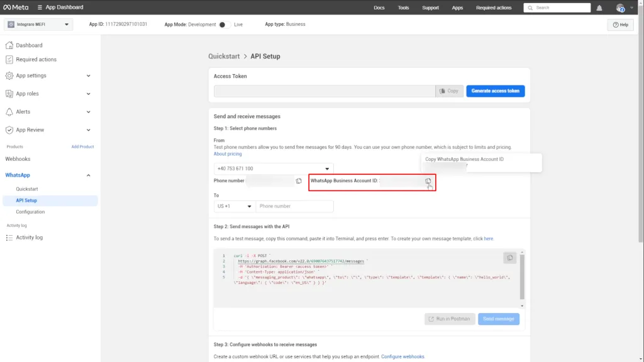The width and height of the screenshot is (644, 362).
Task: Open the notifications bell
Action: tap(599, 8)
